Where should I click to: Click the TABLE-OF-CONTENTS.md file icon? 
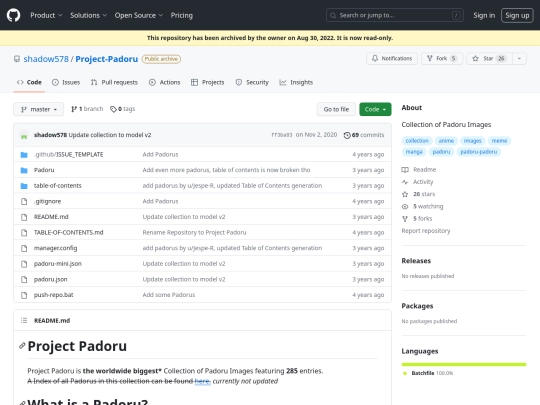click(x=24, y=232)
